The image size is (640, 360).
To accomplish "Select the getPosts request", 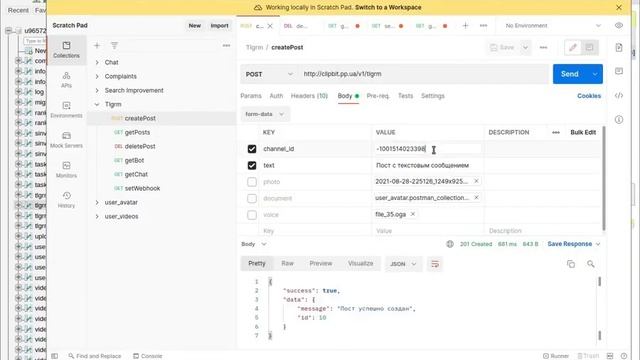I will 137,132.
